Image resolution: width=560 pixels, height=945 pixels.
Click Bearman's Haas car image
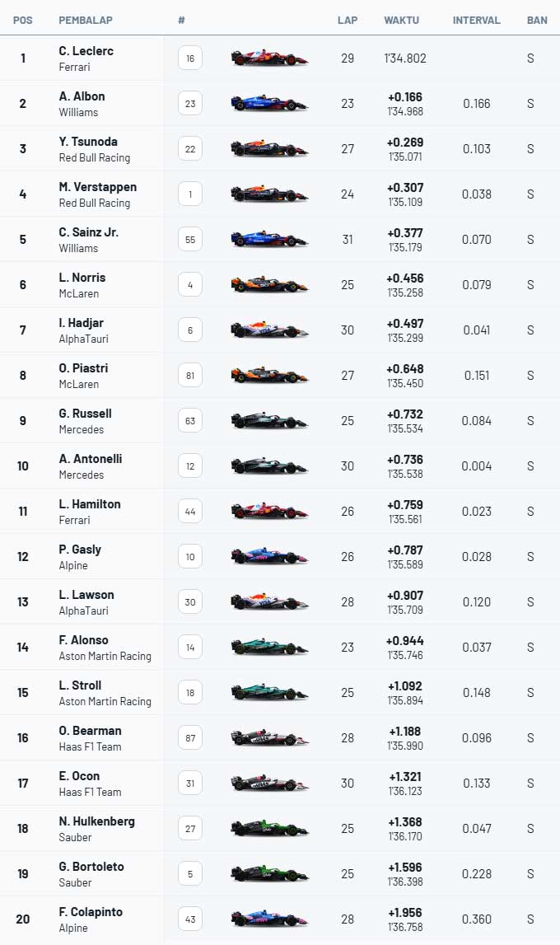(x=268, y=738)
